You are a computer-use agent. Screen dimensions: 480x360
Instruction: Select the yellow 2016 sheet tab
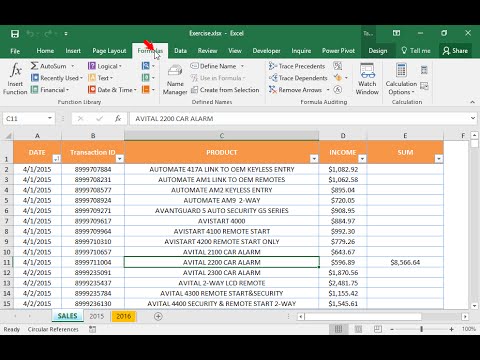(x=124, y=316)
